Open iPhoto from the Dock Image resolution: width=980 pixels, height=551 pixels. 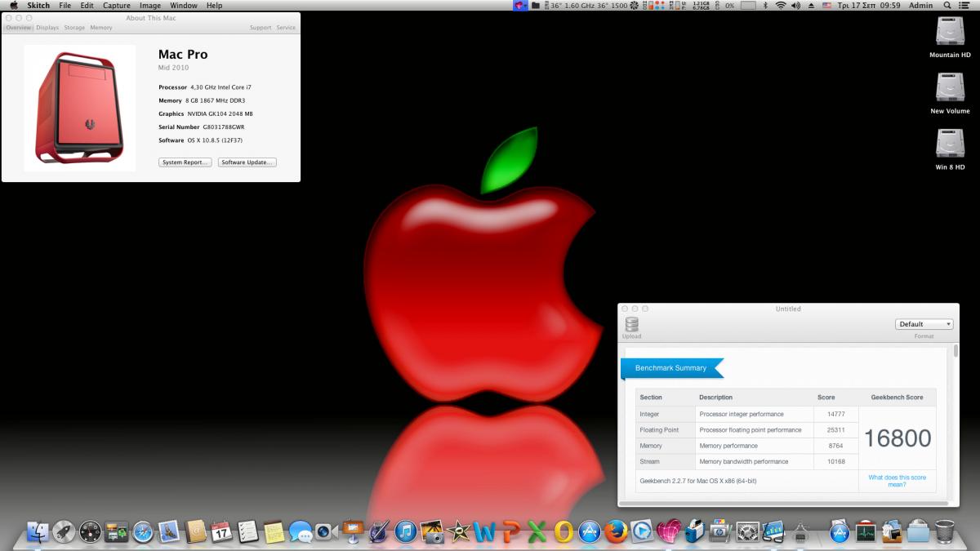(432, 532)
